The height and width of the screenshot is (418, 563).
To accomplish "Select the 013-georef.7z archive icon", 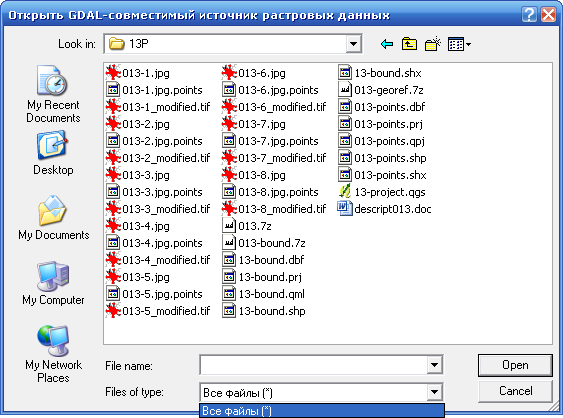I will pyautogui.click(x=345, y=90).
